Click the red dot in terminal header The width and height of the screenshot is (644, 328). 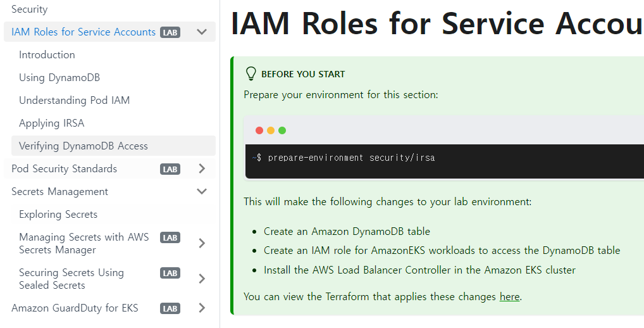point(259,130)
